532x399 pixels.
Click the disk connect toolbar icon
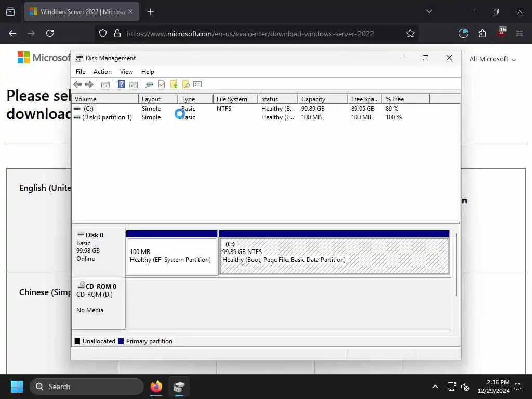click(149, 85)
